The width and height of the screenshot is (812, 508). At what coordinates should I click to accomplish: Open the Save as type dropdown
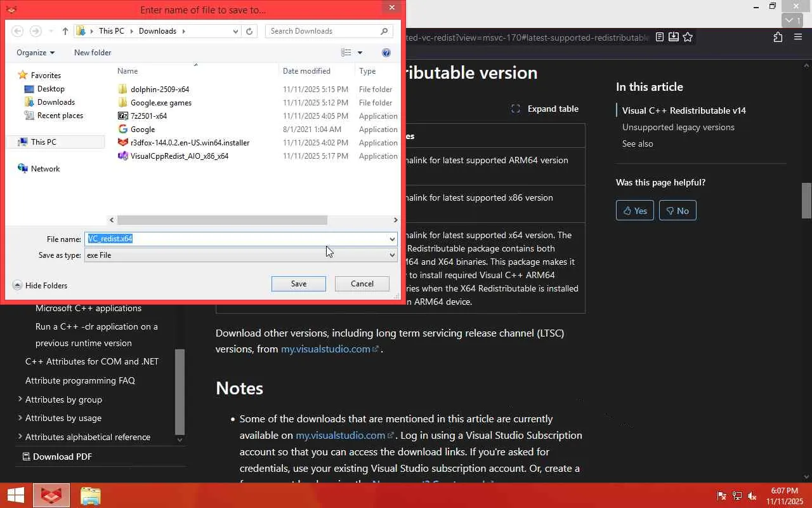392,255
